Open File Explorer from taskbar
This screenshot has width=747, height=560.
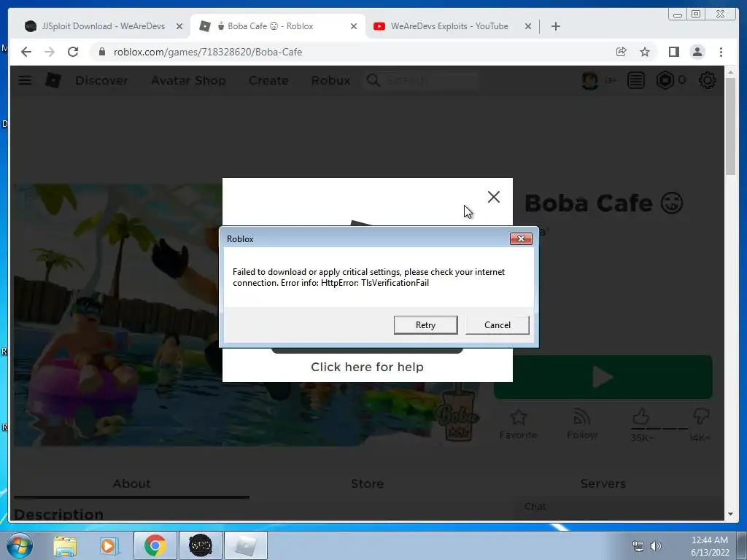65,545
